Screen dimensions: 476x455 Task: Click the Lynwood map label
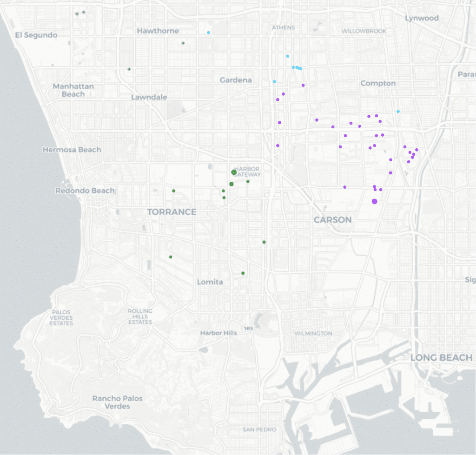tap(422, 18)
